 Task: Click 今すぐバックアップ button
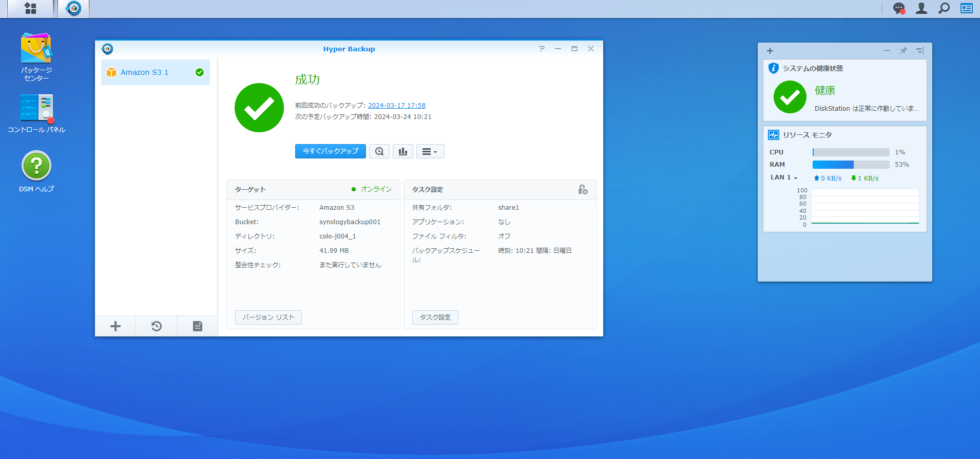331,151
